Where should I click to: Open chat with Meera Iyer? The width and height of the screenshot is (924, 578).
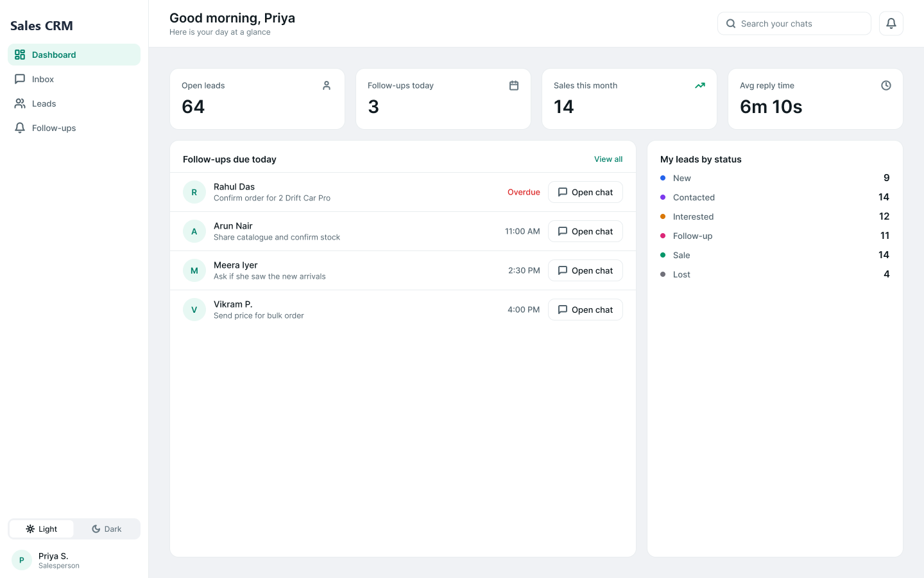(585, 270)
